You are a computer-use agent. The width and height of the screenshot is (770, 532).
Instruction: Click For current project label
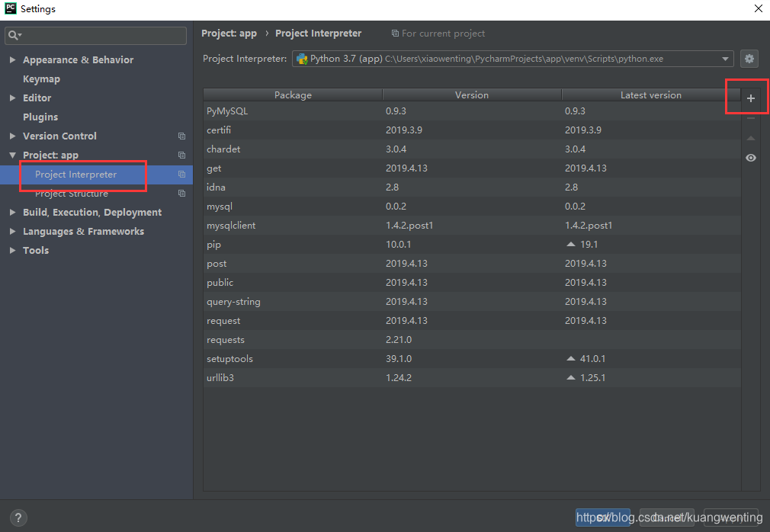point(443,34)
